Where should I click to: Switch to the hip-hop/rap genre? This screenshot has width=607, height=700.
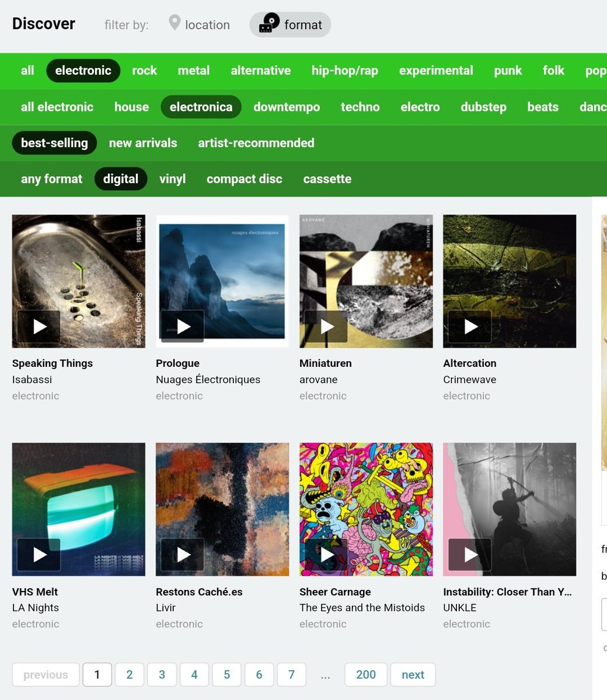tap(344, 71)
